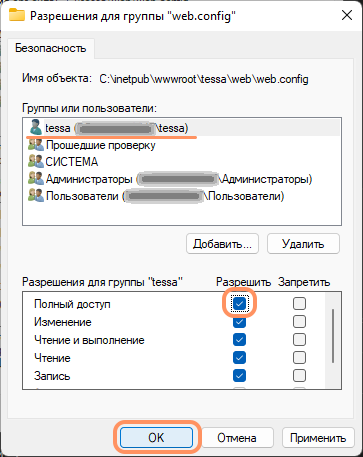Tick the Deny checkbox for Чтение
Viewport: 363px width, 457px height.
point(299,358)
